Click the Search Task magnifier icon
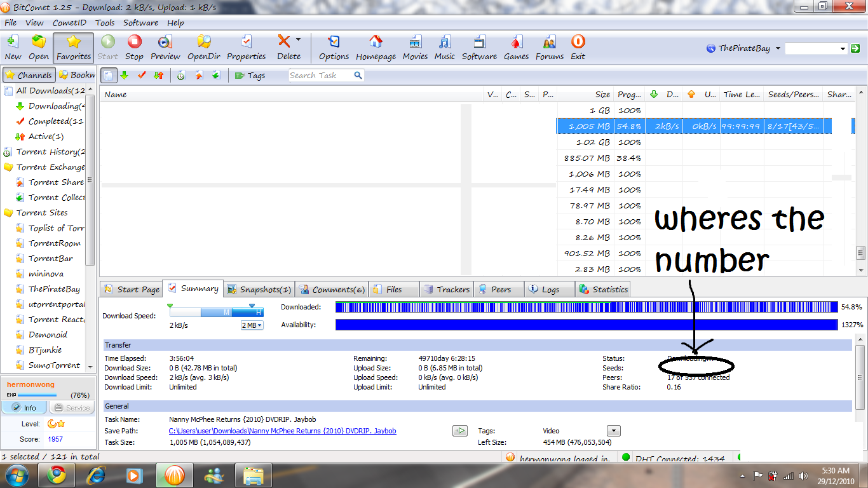This screenshot has width=868, height=488. coord(358,75)
